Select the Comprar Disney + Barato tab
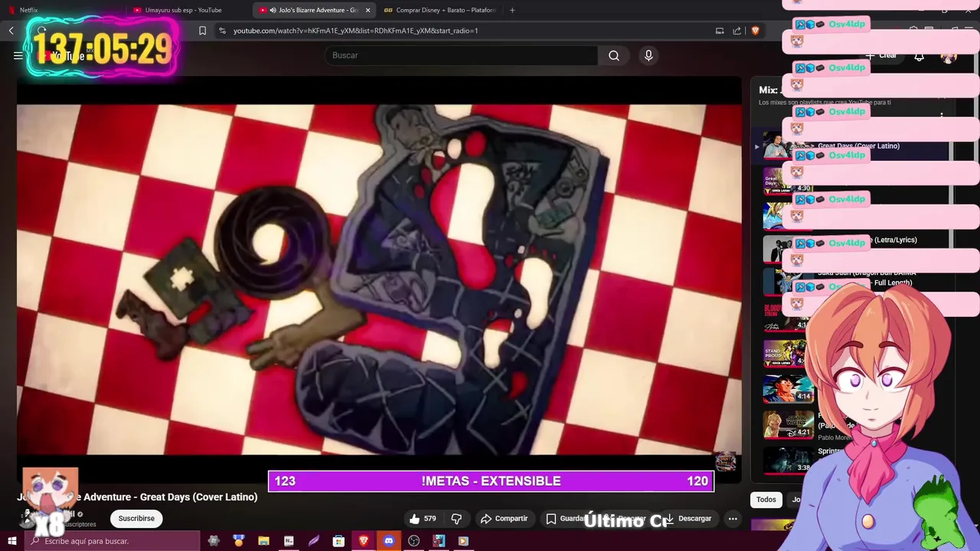The width and height of the screenshot is (980, 551). (439, 10)
